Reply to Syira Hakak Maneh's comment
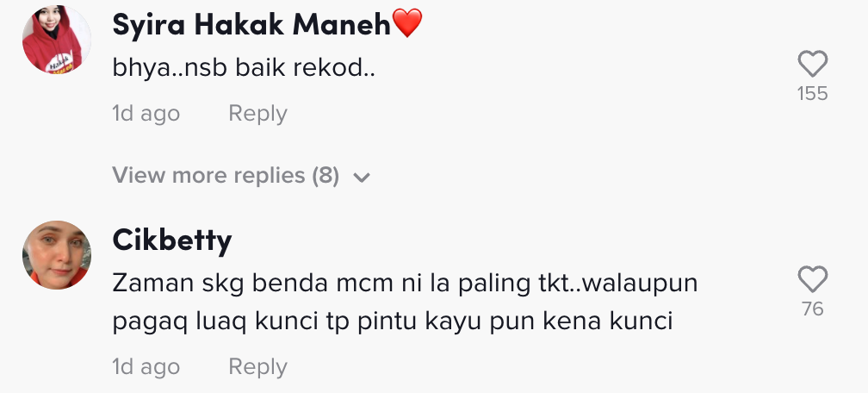Screen dimensions: 868x393 (x=257, y=114)
